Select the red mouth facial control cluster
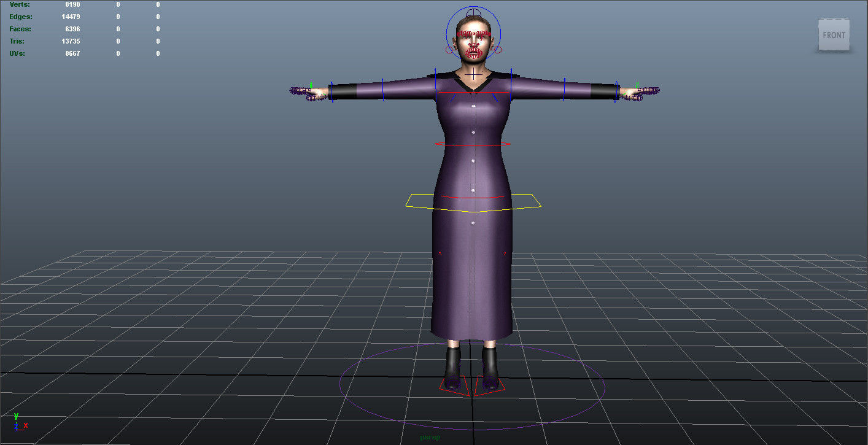 (x=473, y=53)
